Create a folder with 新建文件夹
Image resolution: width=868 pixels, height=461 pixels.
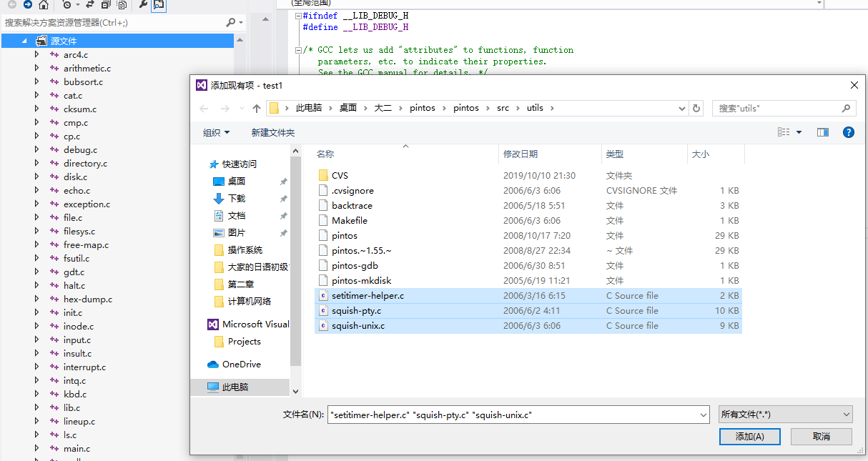[x=272, y=132]
